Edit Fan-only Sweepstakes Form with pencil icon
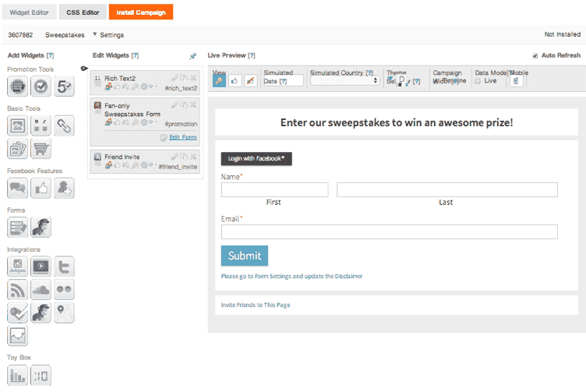 pyautogui.click(x=175, y=105)
